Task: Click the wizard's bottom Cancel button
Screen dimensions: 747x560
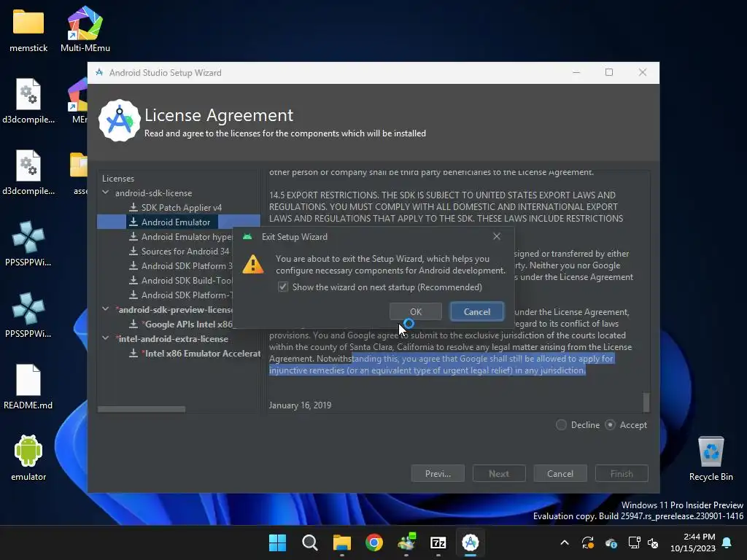Action: point(560,474)
